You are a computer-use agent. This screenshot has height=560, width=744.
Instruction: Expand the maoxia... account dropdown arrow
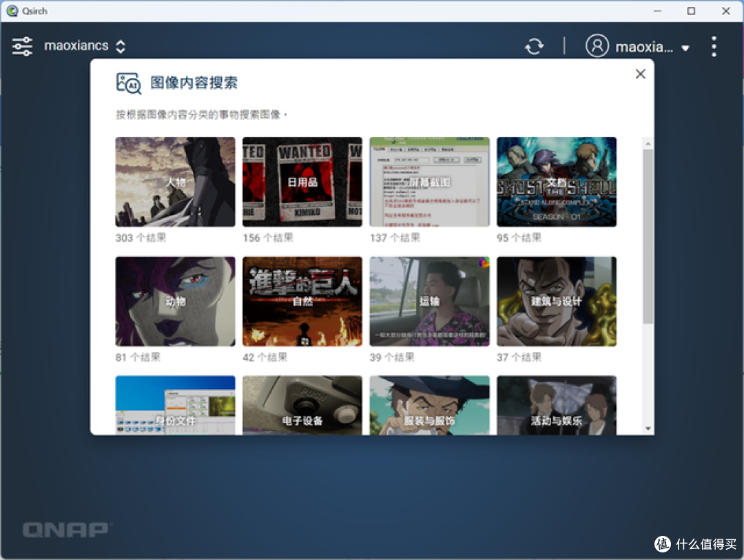(685, 48)
